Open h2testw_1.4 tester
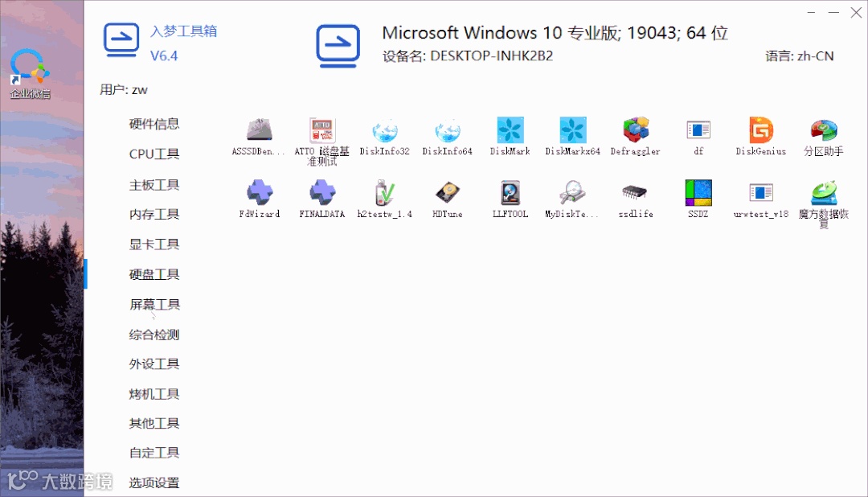This screenshot has height=497, width=868. coord(384,199)
